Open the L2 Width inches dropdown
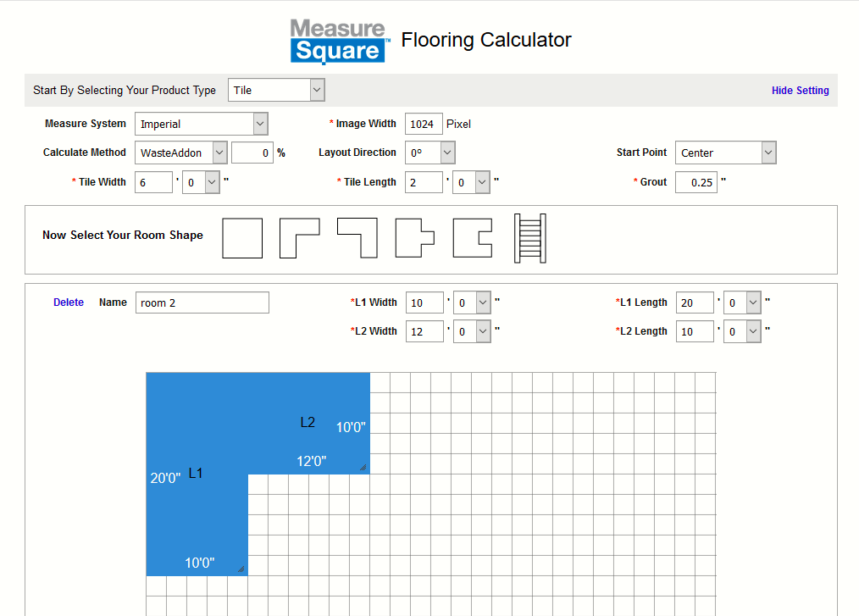 tap(472, 331)
